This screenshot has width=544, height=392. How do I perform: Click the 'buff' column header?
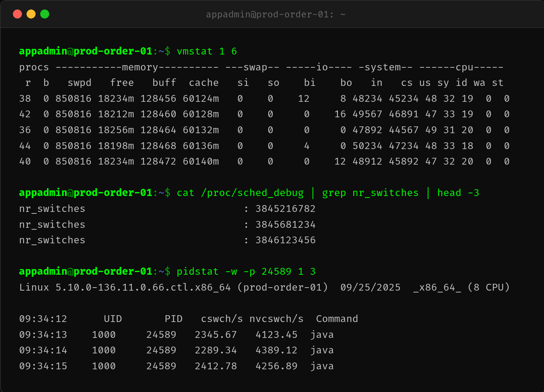(164, 82)
